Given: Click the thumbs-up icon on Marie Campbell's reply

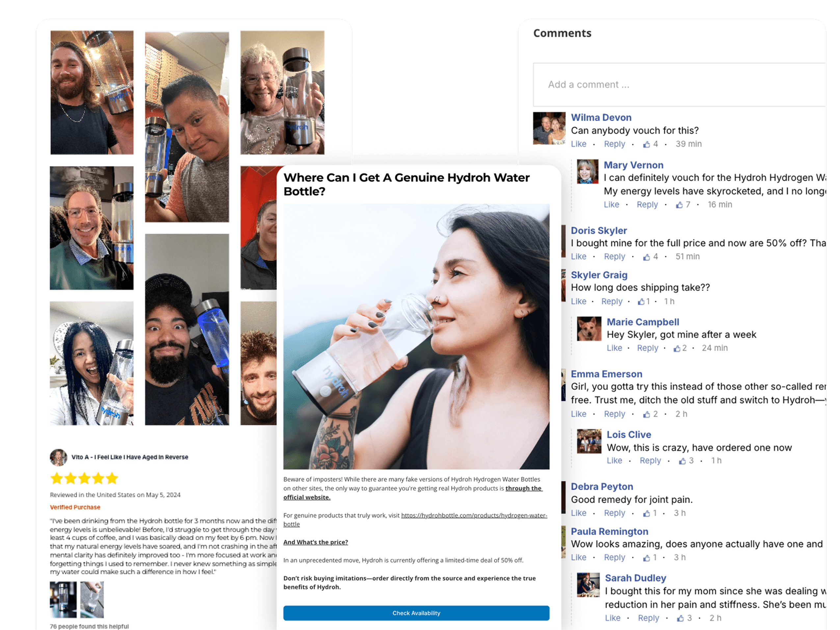Looking at the screenshot, I should (x=677, y=348).
